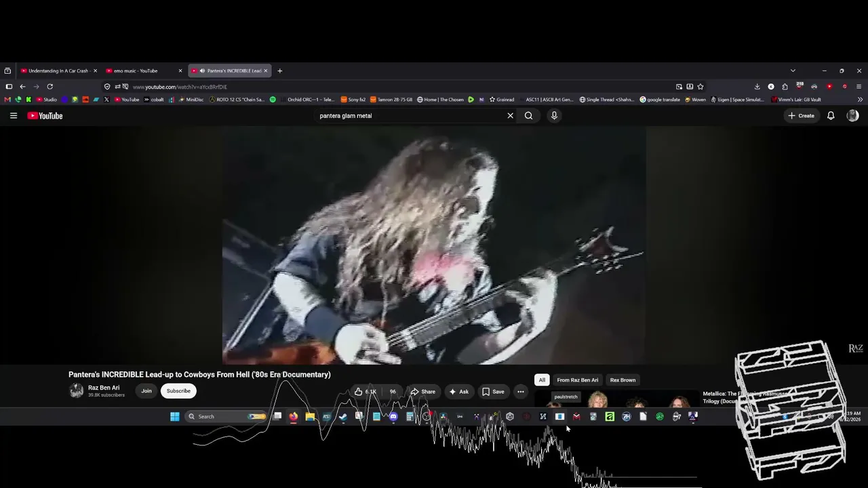Dislike the video showing 96
The height and width of the screenshot is (488, 868).
pyautogui.click(x=393, y=392)
